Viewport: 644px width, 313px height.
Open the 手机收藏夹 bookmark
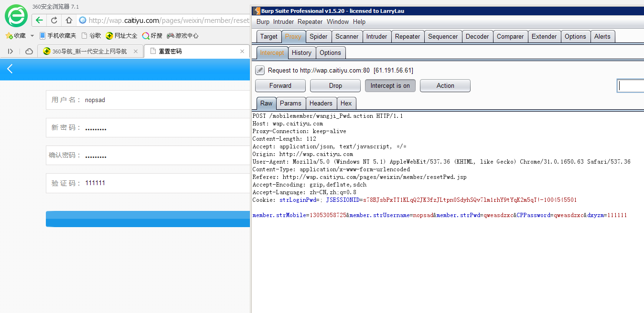pyautogui.click(x=58, y=36)
